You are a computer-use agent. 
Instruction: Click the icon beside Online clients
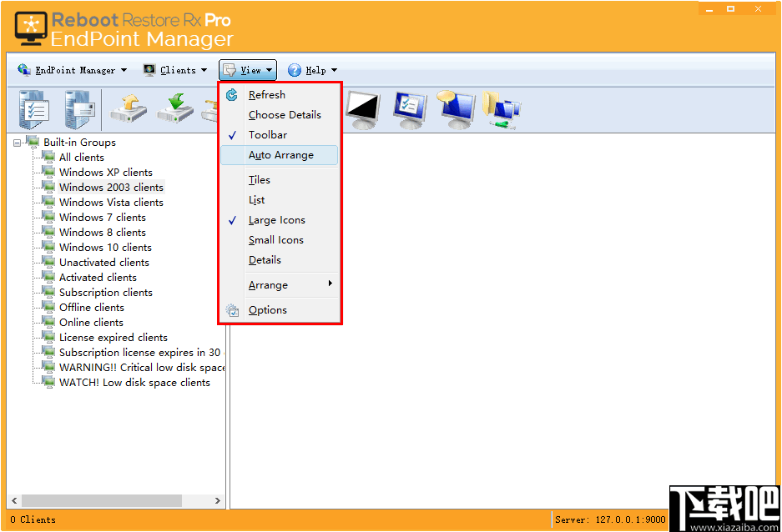tap(48, 322)
